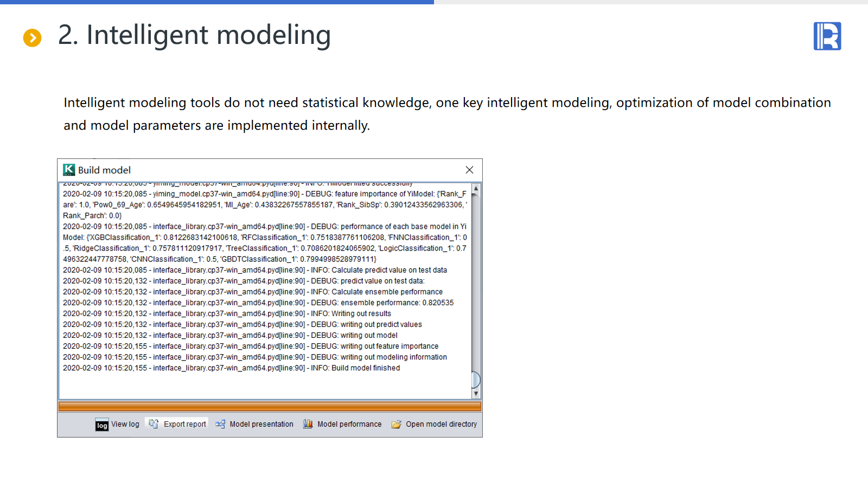Viewport: 868px width, 488px height.
Task: Click the Model presentation diagram icon
Action: click(220, 424)
